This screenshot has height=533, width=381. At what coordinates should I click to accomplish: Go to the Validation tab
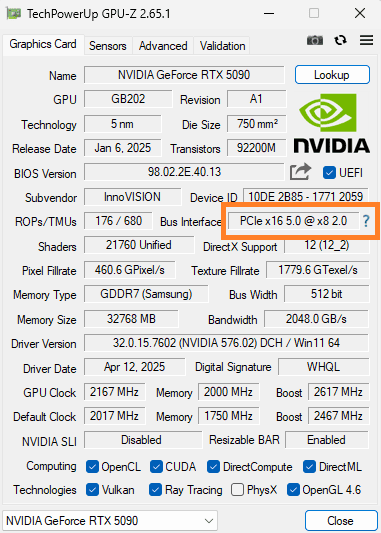(x=222, y=46)
